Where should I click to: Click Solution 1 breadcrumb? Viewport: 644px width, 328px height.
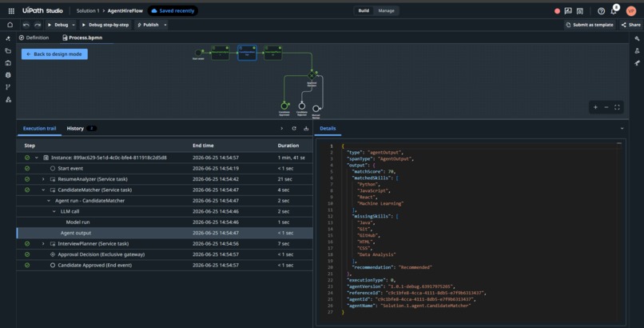point(88,10)
